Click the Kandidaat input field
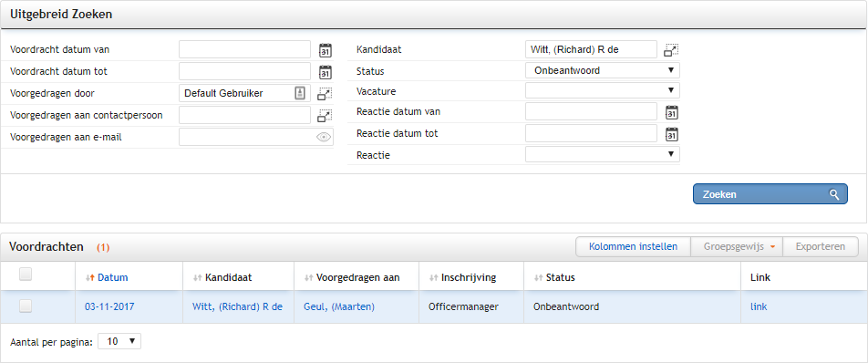This screenshot has height=363, width=868. [591, 49]
